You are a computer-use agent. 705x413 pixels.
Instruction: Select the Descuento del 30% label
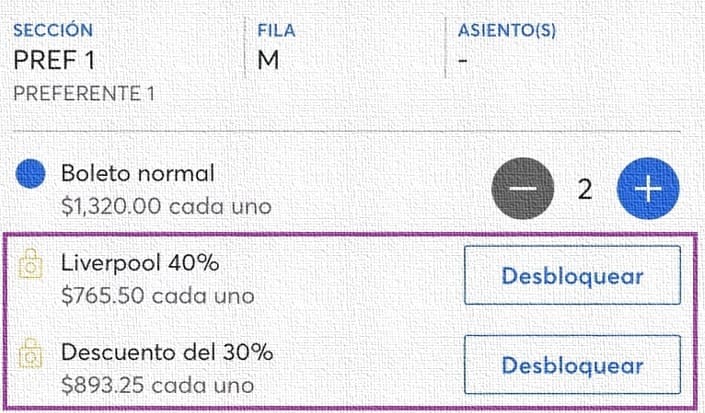click(167, 352)
